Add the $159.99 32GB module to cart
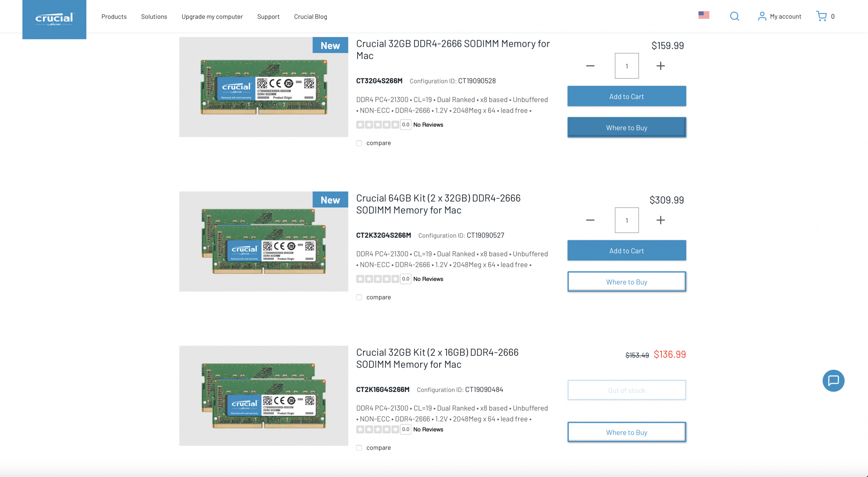This screenshot has width=868, height=477. click(x=627, y=96)
